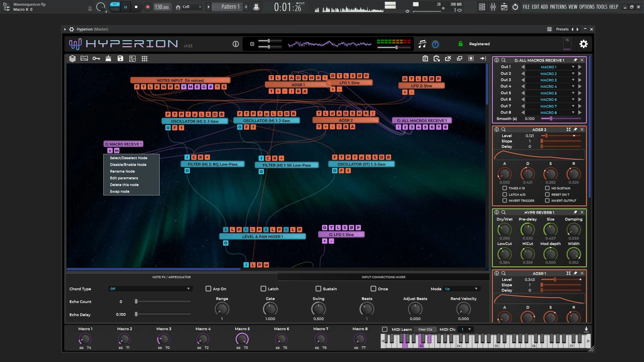
Task: Click the ADSR 2 Level slider
Action: [x=561, y=136]
